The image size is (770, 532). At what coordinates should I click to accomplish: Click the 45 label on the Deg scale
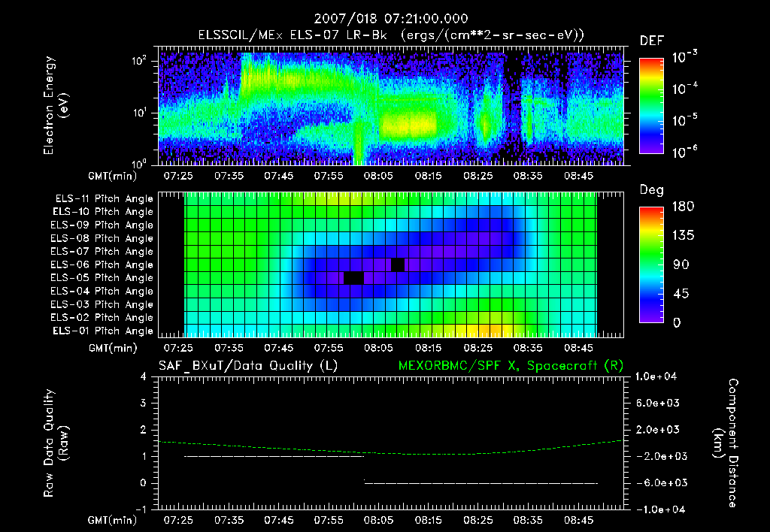click(x=681, y=294)
